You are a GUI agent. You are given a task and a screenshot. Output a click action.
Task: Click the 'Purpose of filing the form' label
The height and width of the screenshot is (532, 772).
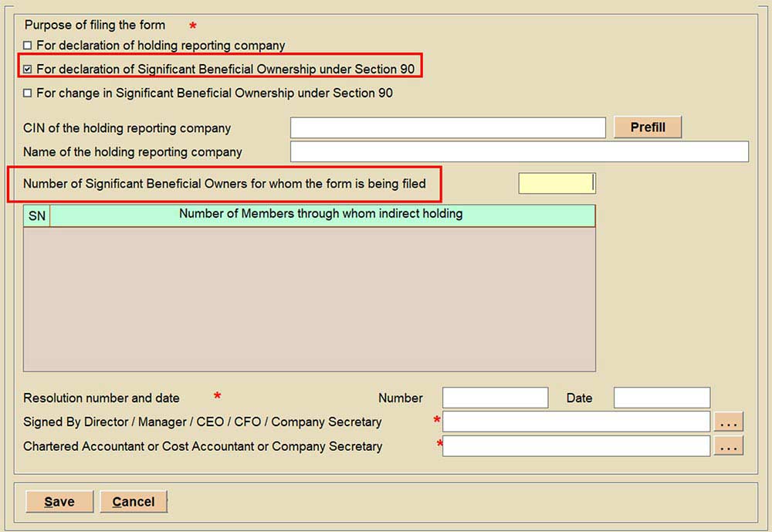click(95, 25)
